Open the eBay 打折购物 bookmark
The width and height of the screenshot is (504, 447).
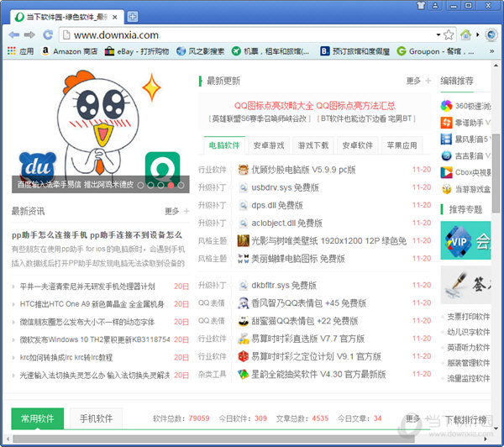tap(137, 51)
